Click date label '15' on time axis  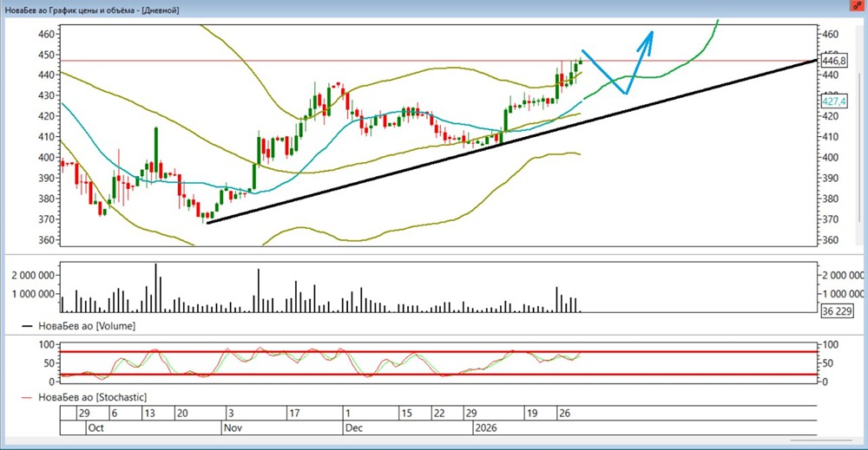pos(407,413)
